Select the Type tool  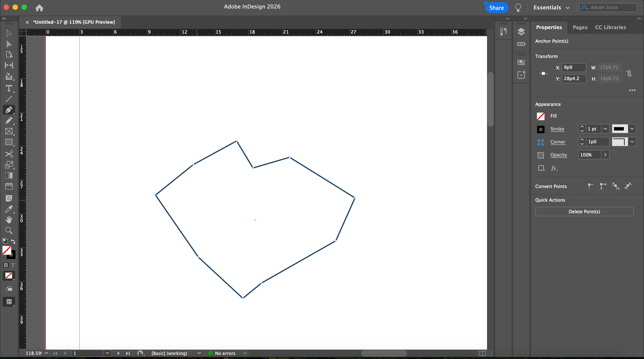(9, 88)
